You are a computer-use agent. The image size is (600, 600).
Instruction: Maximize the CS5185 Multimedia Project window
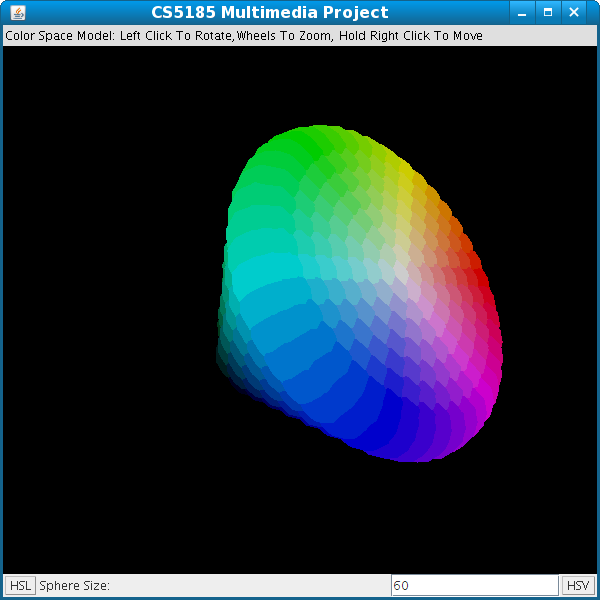547,13
